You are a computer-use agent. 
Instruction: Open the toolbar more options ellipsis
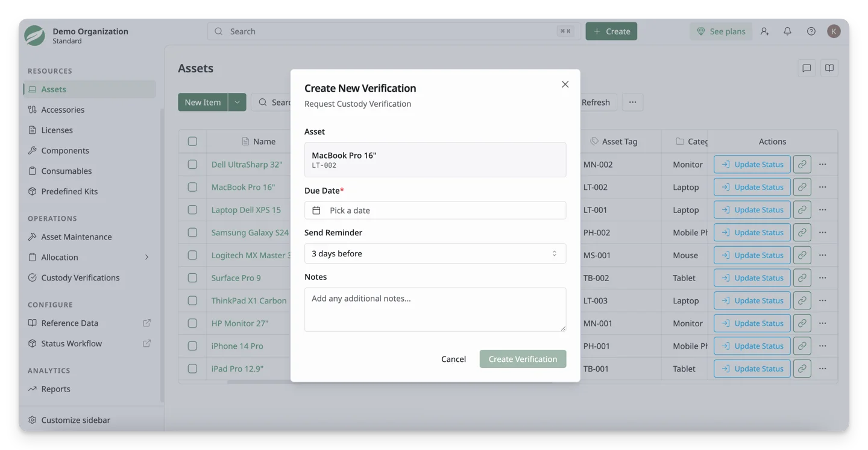pyautogui.click(x=632, y=103)
